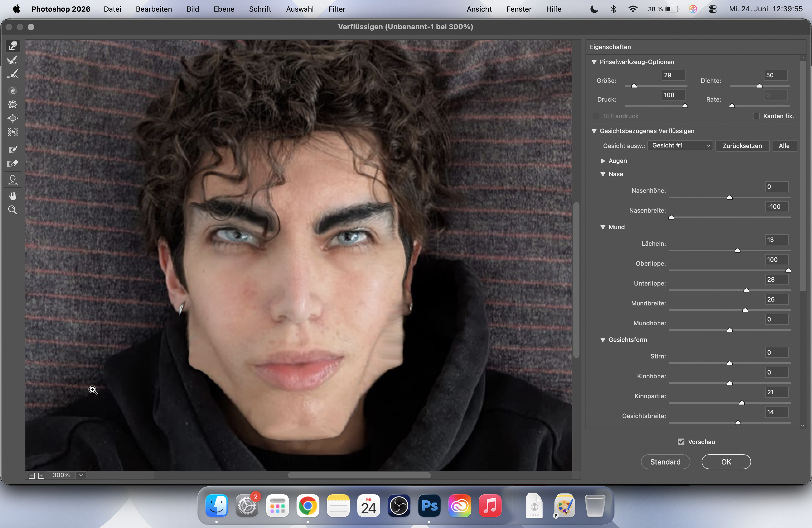Screen dimensions: 812x528
Task: Open OBS from the Dock
Action: (399, 505)
